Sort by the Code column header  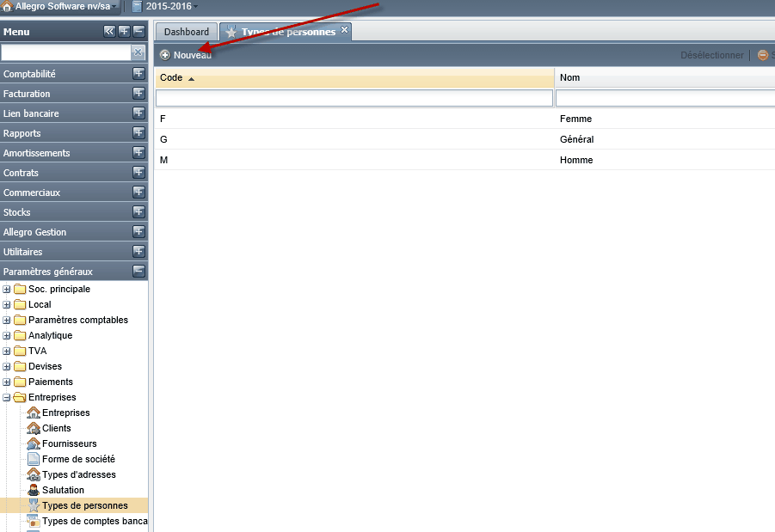coord(354,77)
